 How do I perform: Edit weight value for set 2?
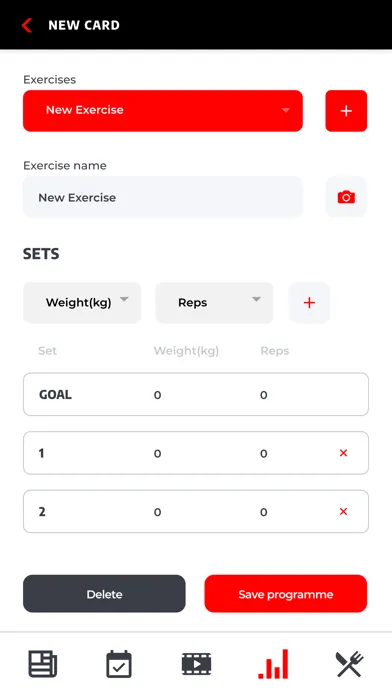157,512
